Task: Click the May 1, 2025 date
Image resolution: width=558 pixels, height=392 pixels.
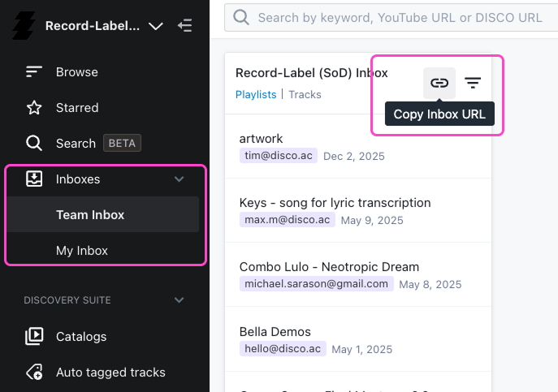Action: 362,349
